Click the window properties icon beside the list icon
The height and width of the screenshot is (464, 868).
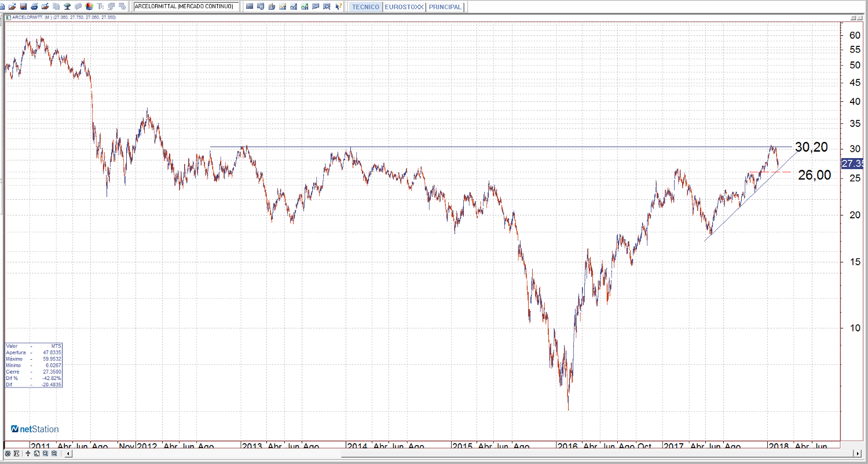pos(261,6)
